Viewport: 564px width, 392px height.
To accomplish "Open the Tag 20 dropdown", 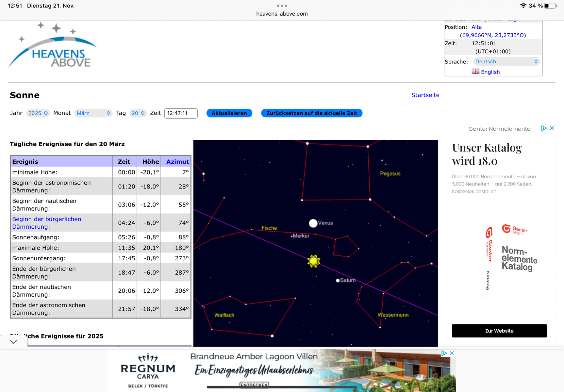I will pyautogui.click(x=138, y=113).
